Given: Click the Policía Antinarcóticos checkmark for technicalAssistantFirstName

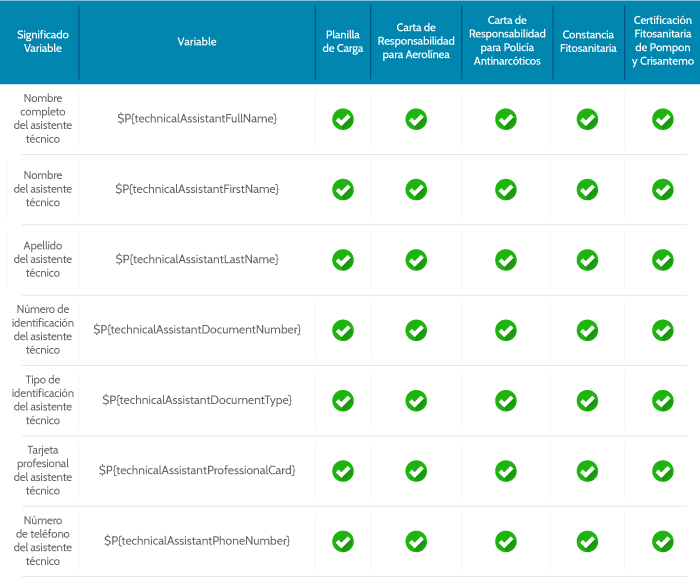Looking at the screenshot, I should 506,190.
